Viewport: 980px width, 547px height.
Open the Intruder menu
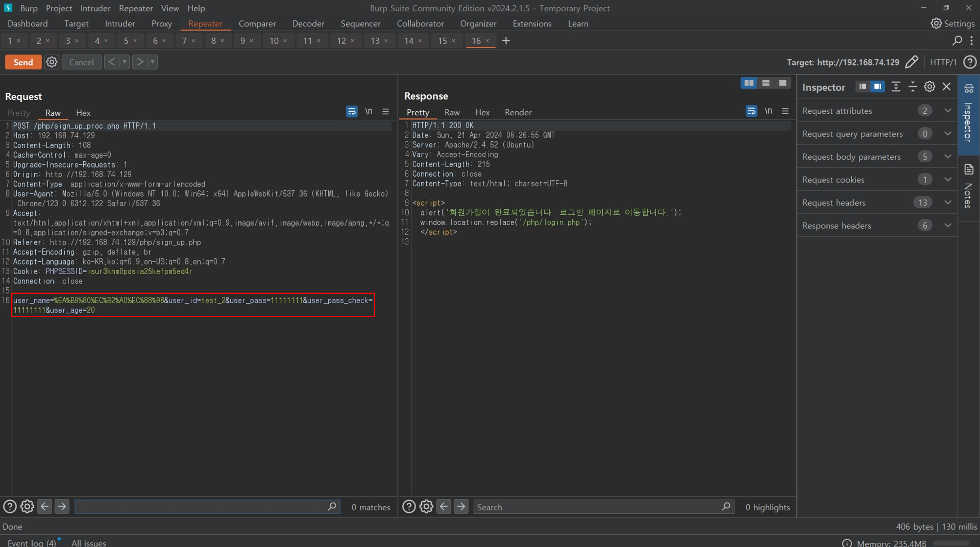click(95, 8)
